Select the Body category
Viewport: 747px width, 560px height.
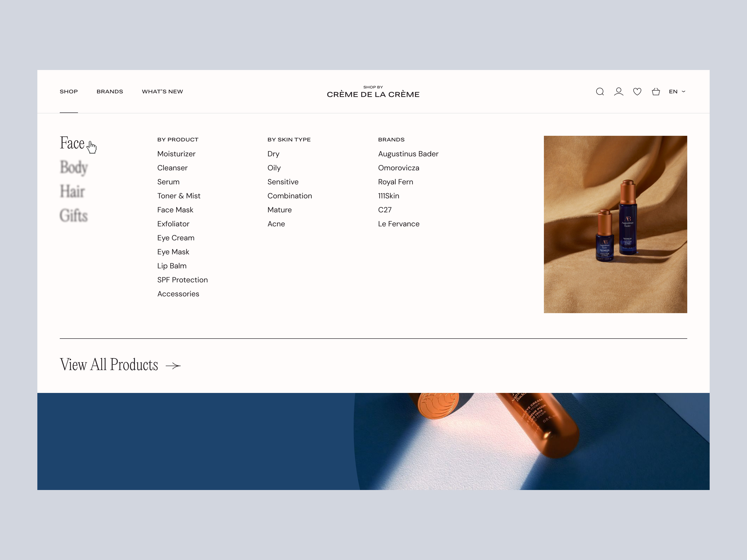pos(74,168)
